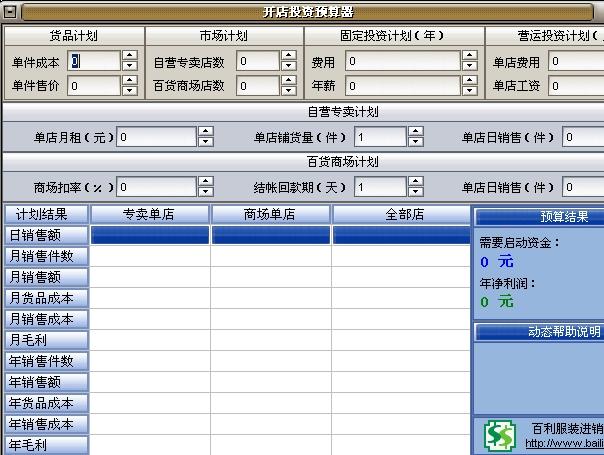Click the 年销售额 row header
Viewport: 604px width, 455px height.
(x=47, y=382)
